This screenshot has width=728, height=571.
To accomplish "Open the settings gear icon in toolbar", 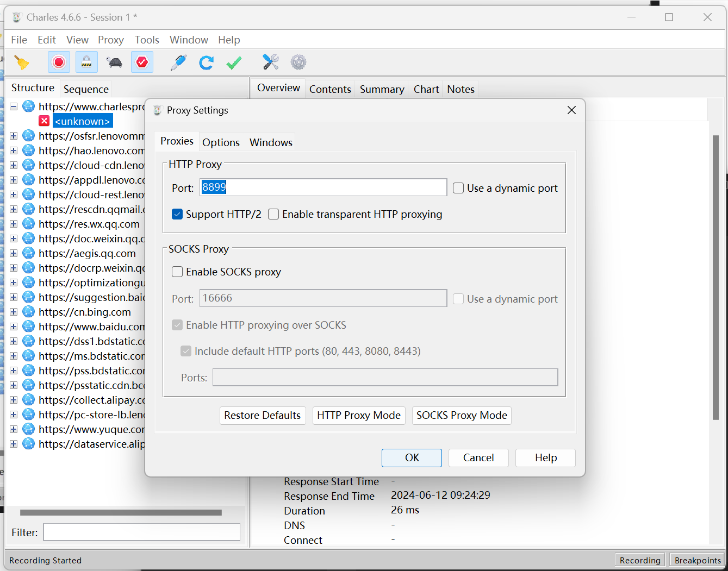I will 298,62.
